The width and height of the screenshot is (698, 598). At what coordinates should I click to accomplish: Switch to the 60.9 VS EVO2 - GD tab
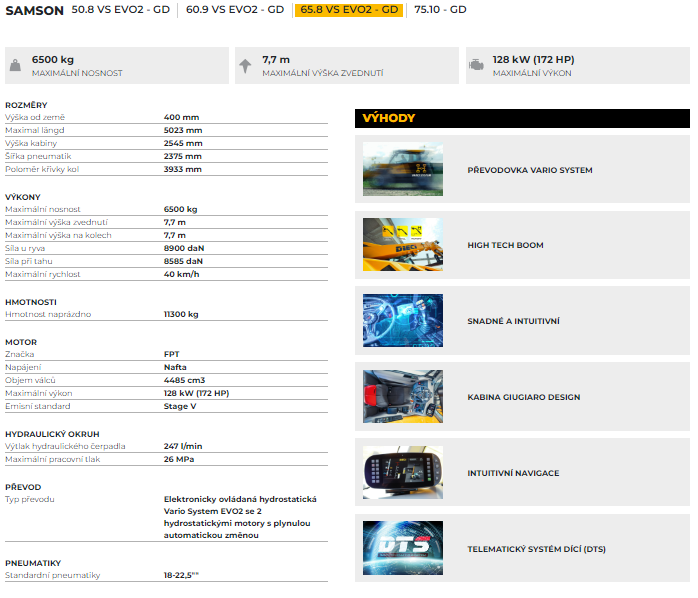tap(235, 10)
